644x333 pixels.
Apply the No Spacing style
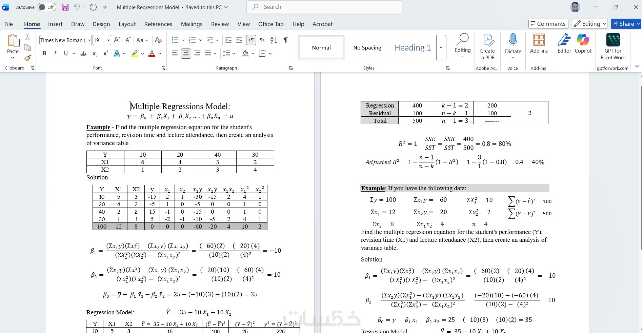pyautogui.click(x=367, y=48)
